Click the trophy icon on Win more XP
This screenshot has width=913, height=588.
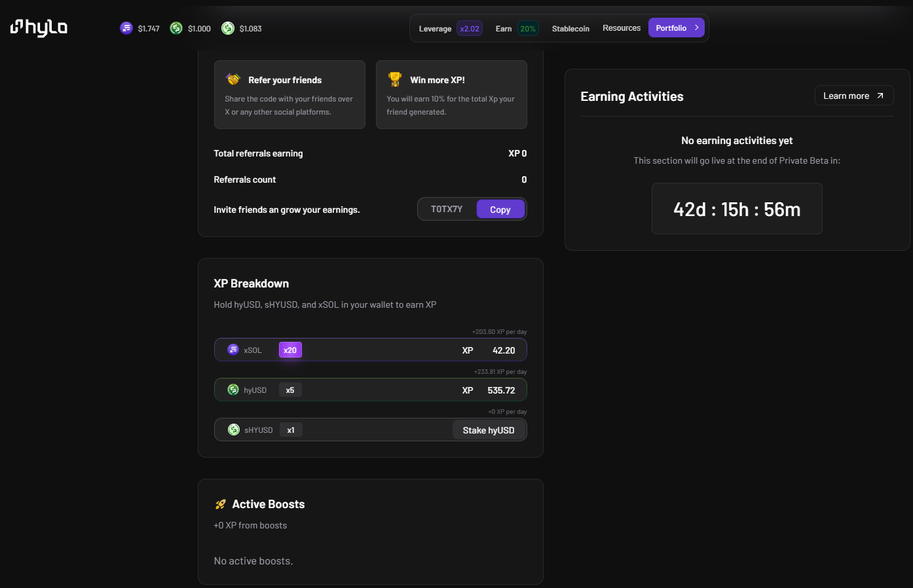pos(395,79)
